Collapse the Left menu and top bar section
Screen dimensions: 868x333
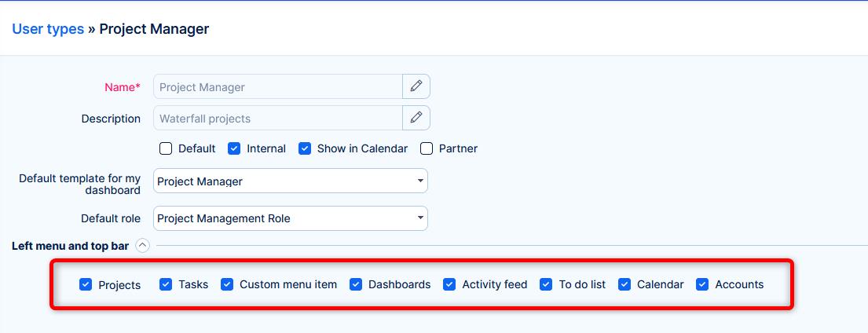click(x=142, y=246)
